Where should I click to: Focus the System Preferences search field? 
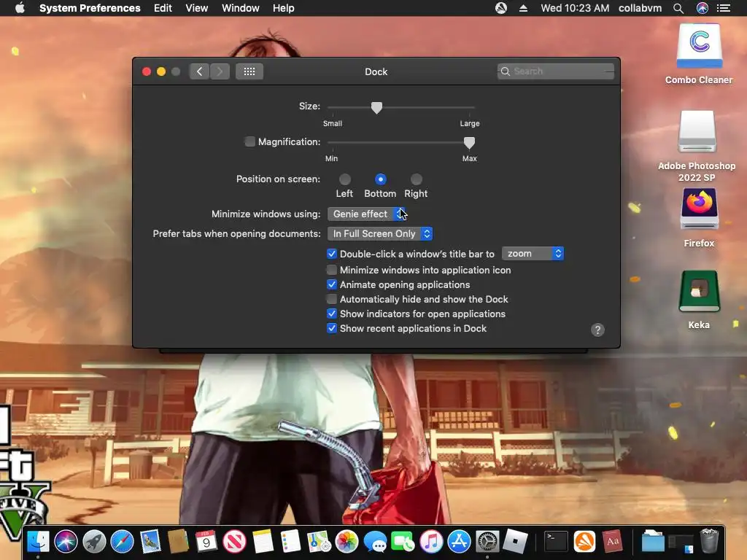tap(555, 71)
